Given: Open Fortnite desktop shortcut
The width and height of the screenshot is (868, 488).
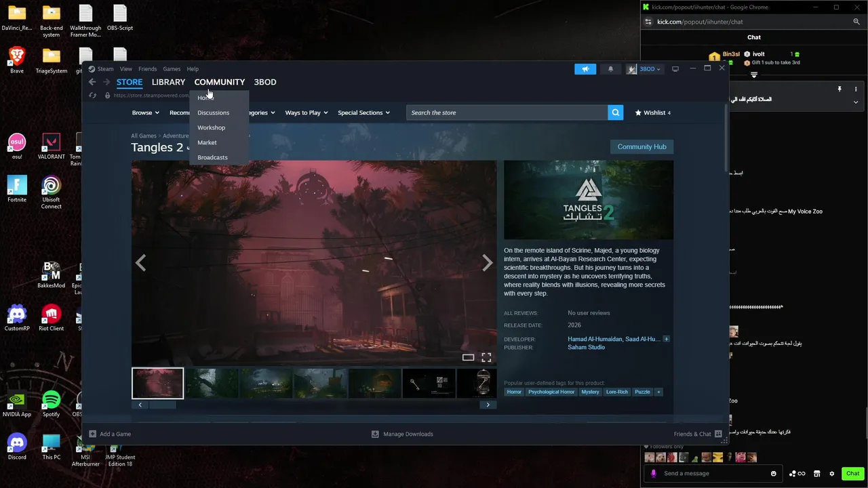Looking at the screenshot, I should 17,188.
